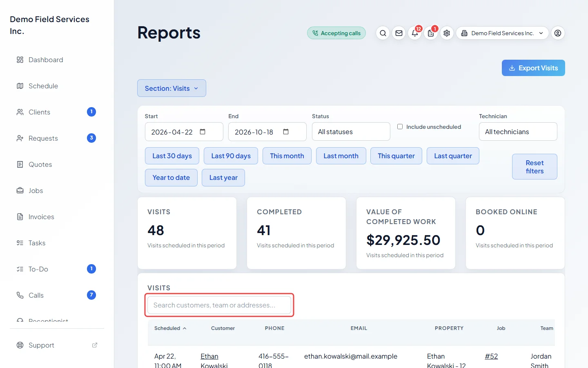The width and height of the screenshot is (588, 368).
Task: Open clipboard tasks icon with 1 badge
Action: coord(431,33)
